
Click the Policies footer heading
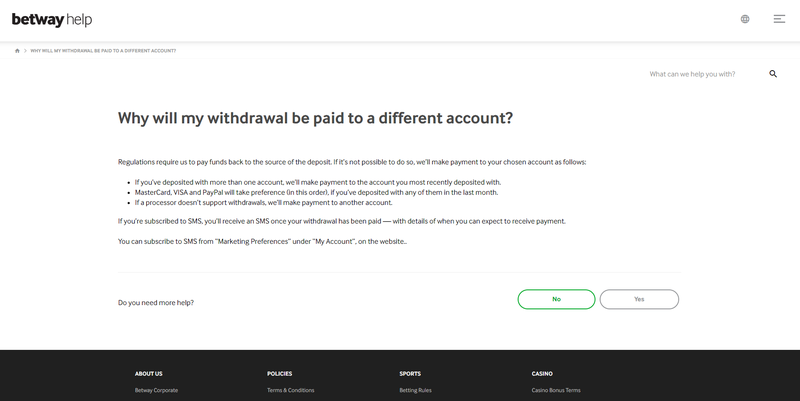(280, 373)
